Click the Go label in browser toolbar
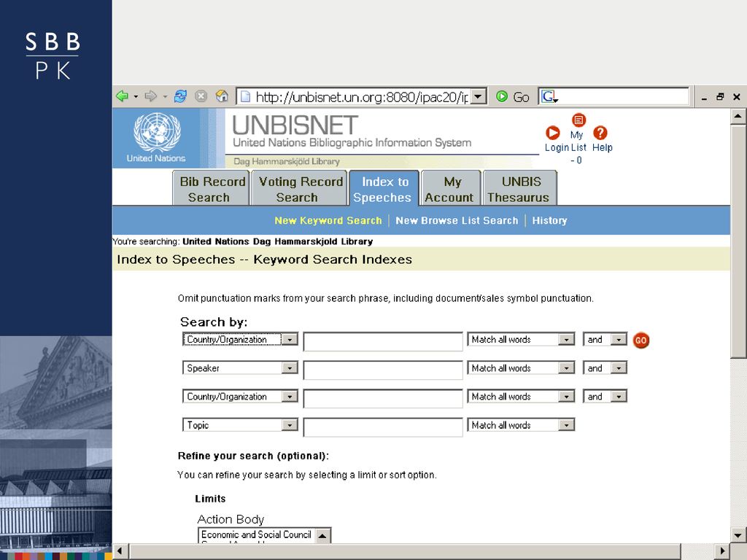Viewport: 747px width, 560px height. [521, 97]
